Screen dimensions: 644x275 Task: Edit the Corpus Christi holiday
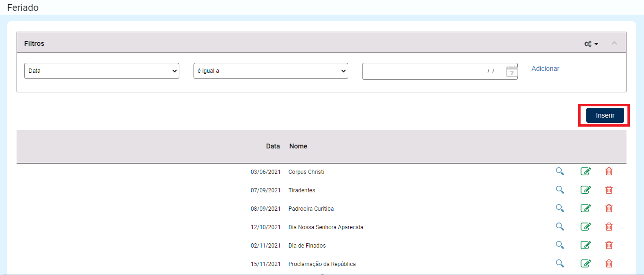pos(586,172)
